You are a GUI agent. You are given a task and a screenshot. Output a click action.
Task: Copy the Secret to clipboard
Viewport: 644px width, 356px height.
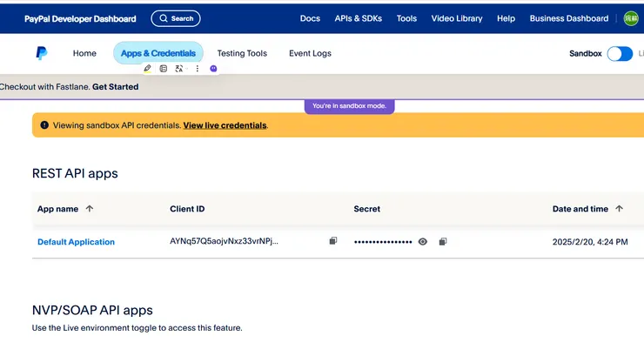(443, 241)
